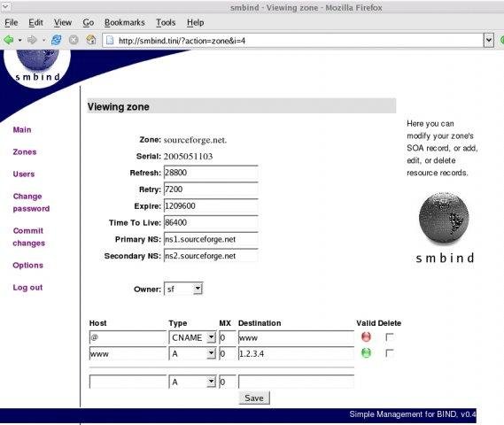Follow the Change password link
This screenshot has width=504, height=425.
pos(31,203)
